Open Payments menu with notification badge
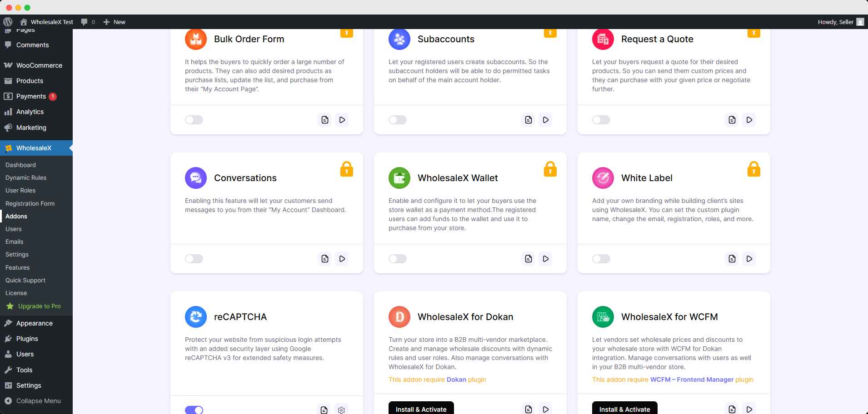Image resolution: width=868 pixels, height=414 pixels. click(x=36, y=96)
